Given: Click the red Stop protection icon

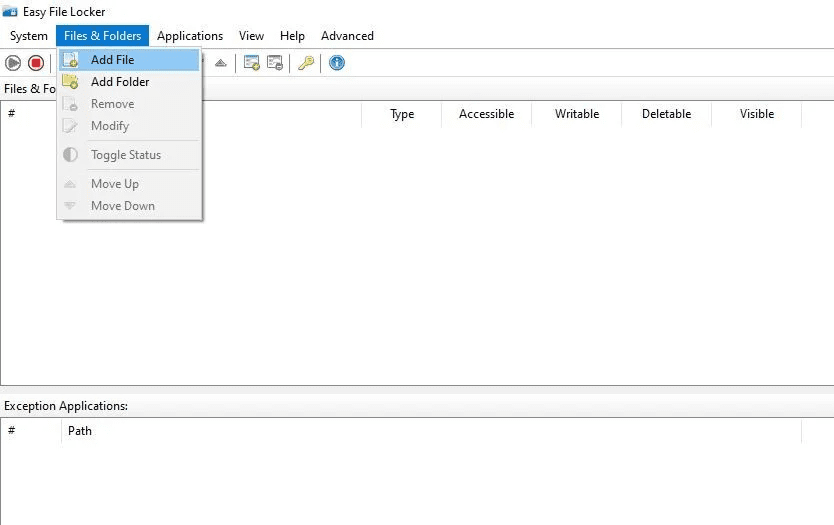Looking at the screenshot, I should click(36, 63).
